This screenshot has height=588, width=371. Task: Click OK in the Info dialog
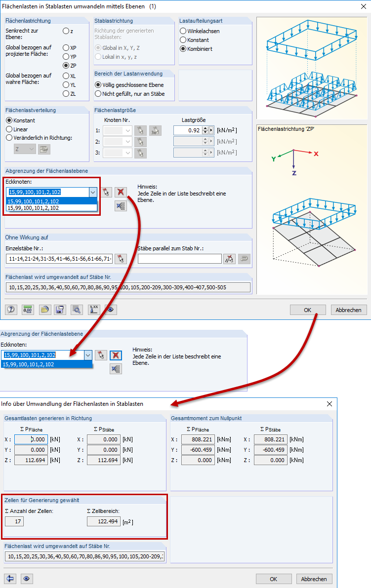click(x=274, y=579)
